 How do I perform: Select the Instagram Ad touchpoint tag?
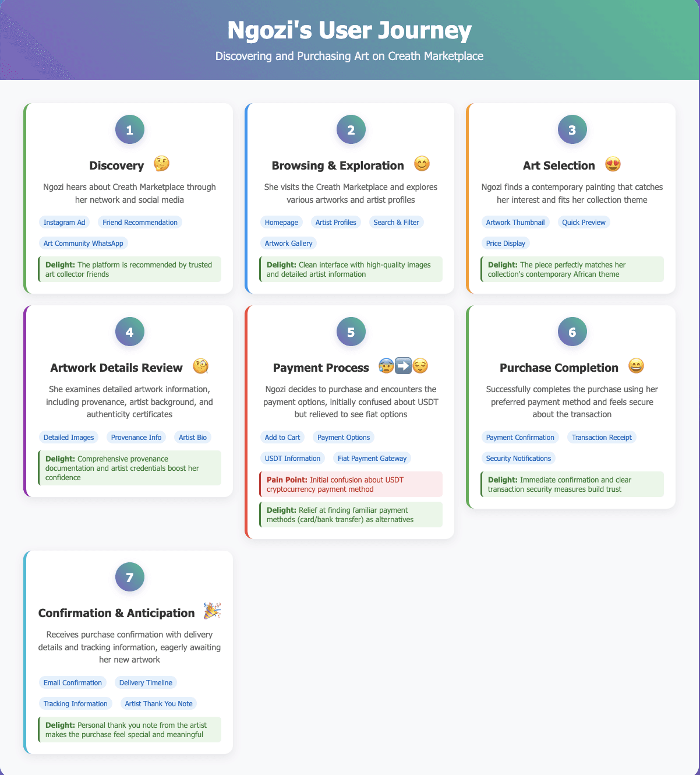(65, 222)
